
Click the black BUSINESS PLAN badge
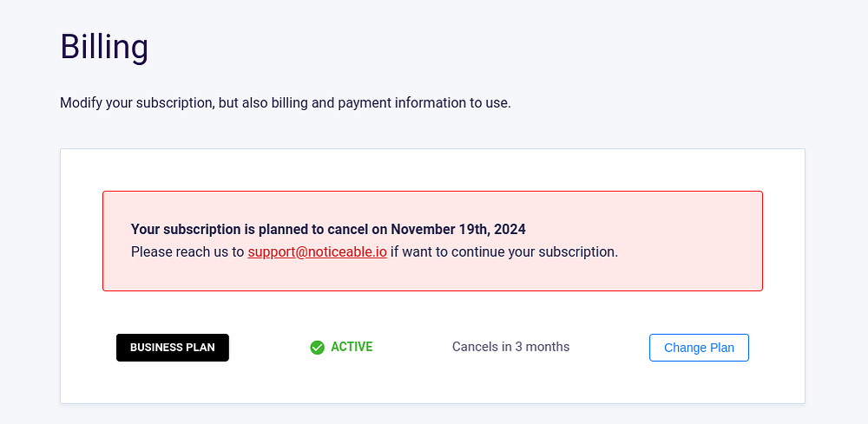(173, 348)
